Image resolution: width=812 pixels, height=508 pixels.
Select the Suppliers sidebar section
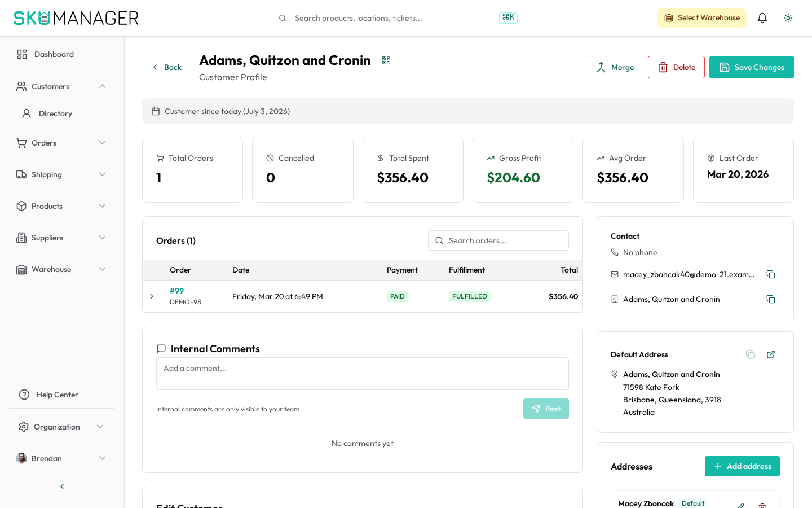[61, 238]
